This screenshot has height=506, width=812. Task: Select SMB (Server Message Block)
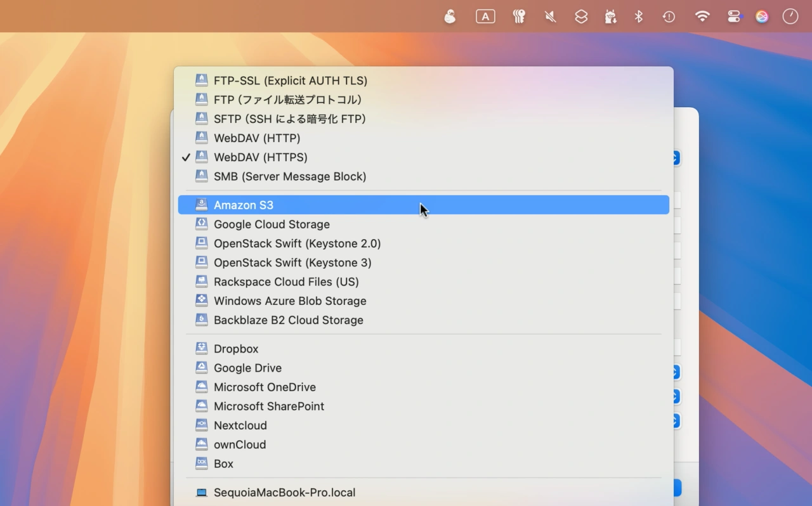289,176
